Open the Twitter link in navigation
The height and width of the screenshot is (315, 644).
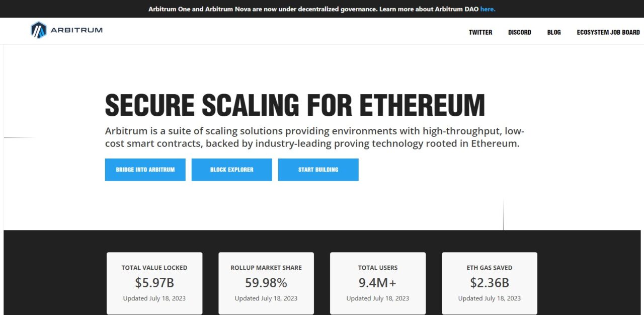click(480, 32)
